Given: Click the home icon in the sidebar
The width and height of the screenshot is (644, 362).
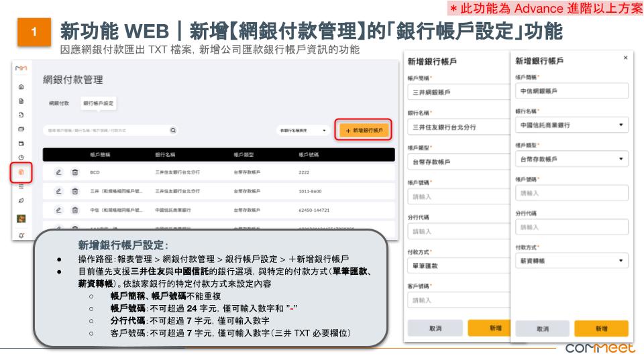Looking at the screenshot, I should point(21,87).
